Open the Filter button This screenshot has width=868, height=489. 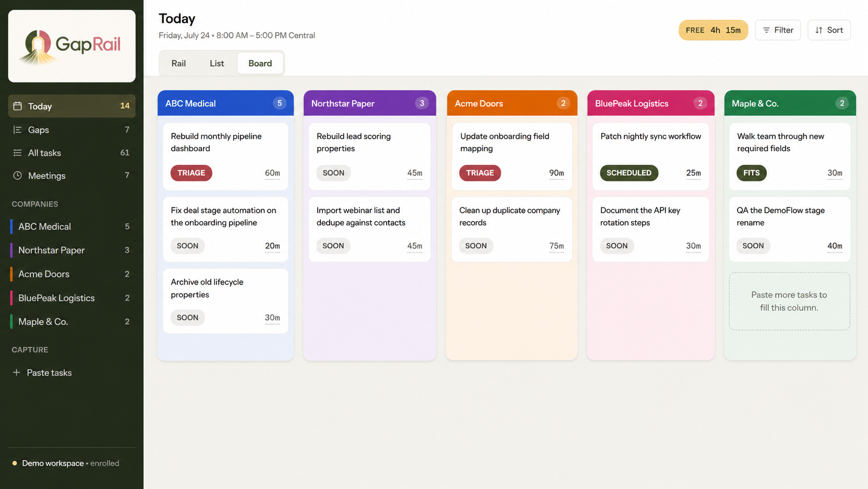point(778,30)
